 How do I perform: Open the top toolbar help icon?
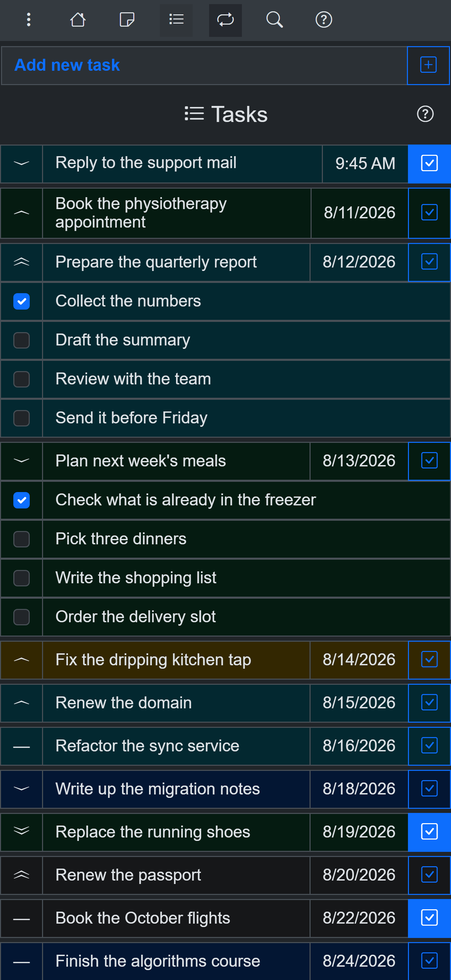[x=324, y=20]
